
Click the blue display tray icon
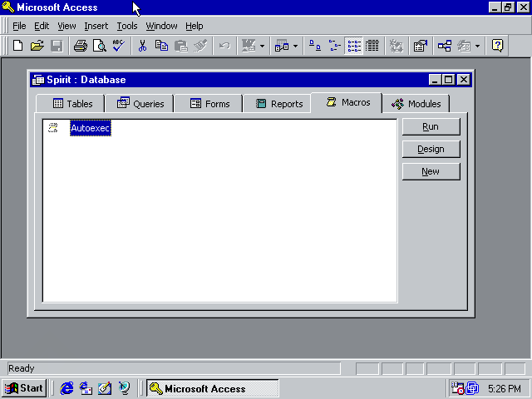coord(472,388)
